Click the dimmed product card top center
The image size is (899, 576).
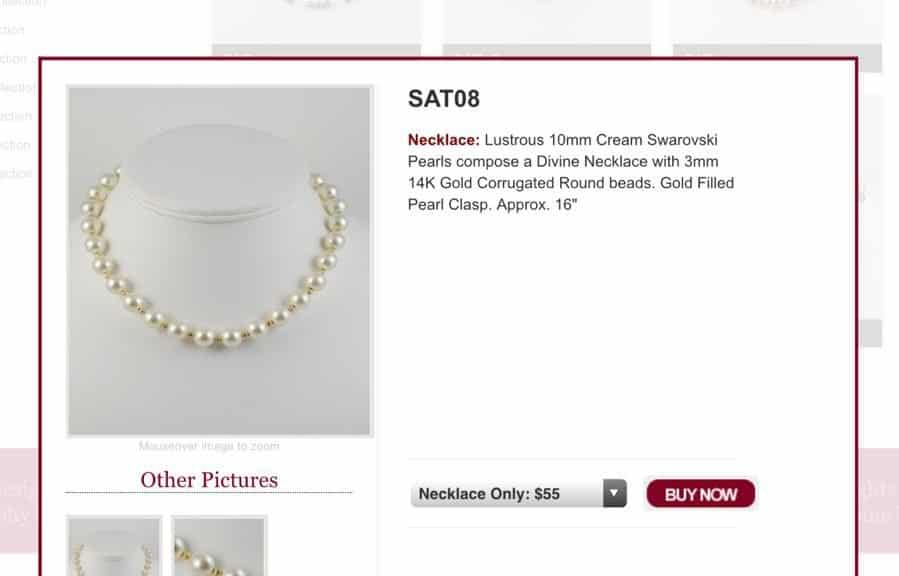[547, 28]
